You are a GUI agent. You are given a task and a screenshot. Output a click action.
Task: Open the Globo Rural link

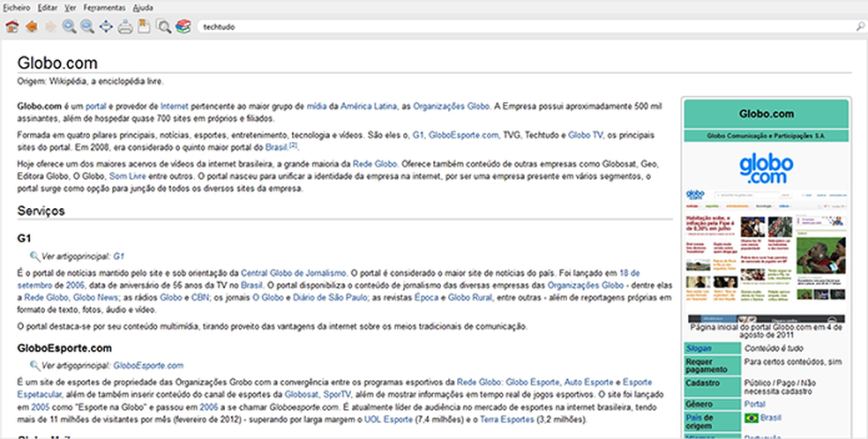[470, 297]
